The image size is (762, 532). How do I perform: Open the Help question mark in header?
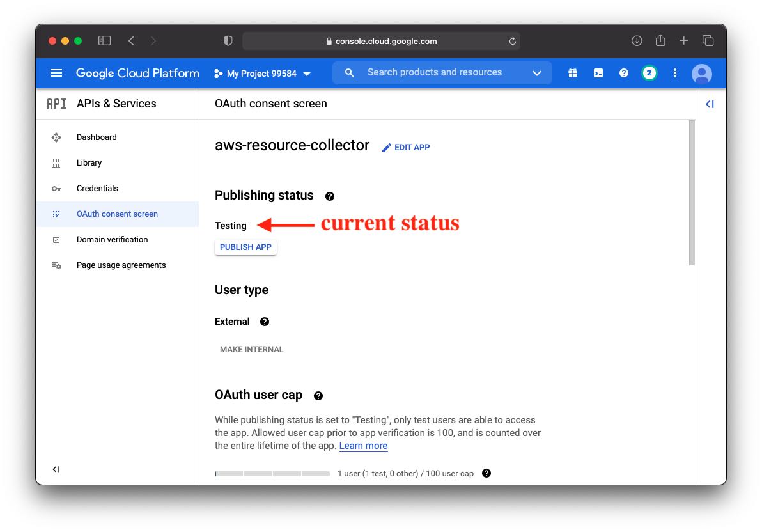[623, 73]
